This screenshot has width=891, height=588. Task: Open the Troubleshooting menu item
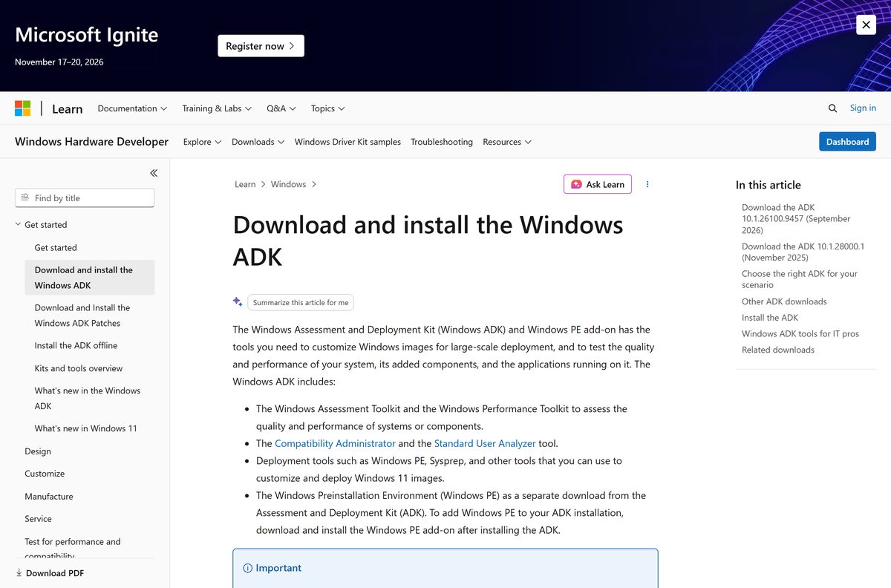pyautogui.click(x=442, y=142)
